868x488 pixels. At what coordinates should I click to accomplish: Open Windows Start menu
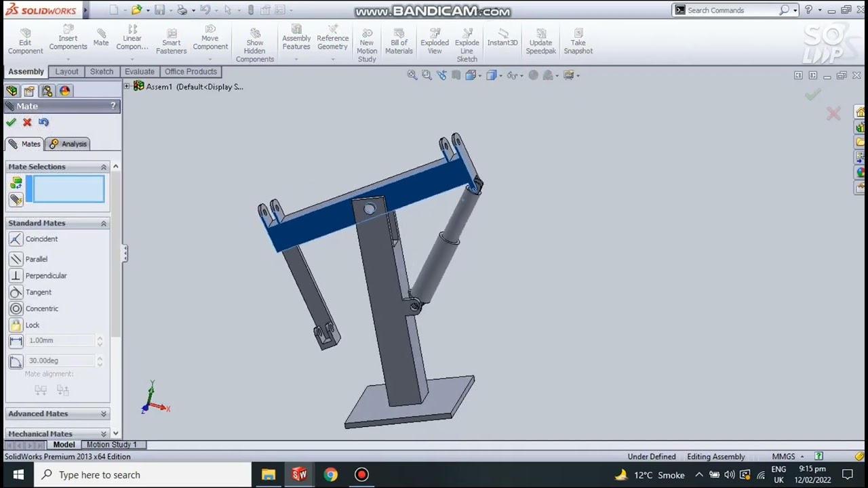click(18, 474)
